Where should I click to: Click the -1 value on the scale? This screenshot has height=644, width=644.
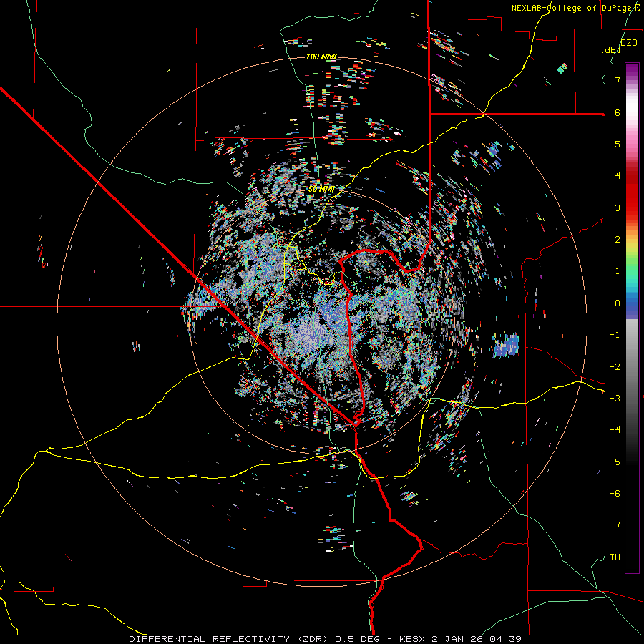[615, 335]
